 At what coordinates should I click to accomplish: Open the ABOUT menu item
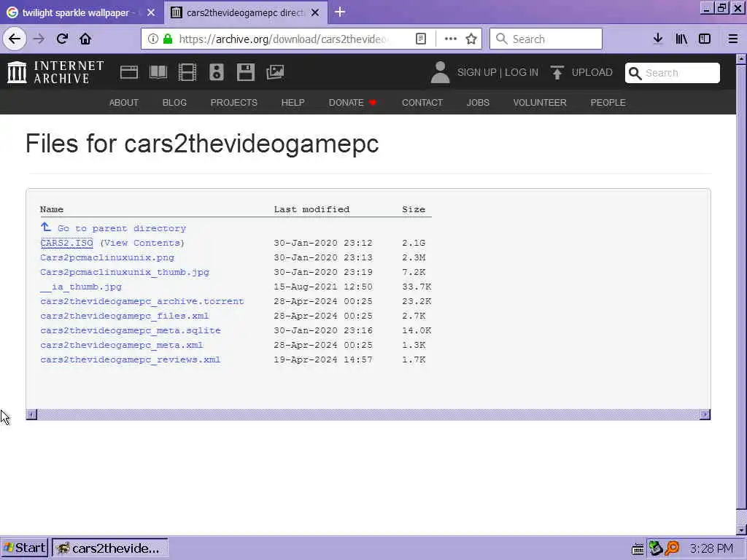coord(124,102)
